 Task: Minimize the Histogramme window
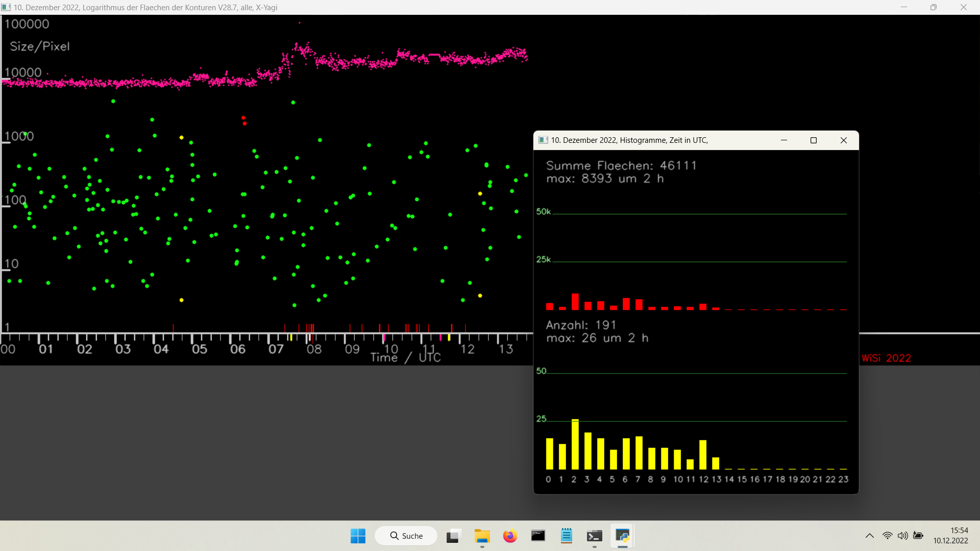click(x=784, y=140)
